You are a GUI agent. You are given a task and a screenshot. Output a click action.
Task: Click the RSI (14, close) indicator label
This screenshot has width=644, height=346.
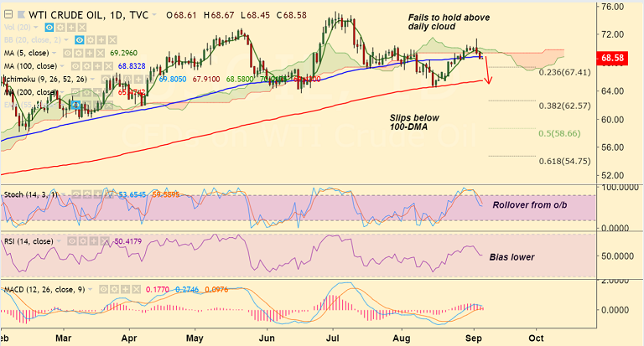click(29, 242)
